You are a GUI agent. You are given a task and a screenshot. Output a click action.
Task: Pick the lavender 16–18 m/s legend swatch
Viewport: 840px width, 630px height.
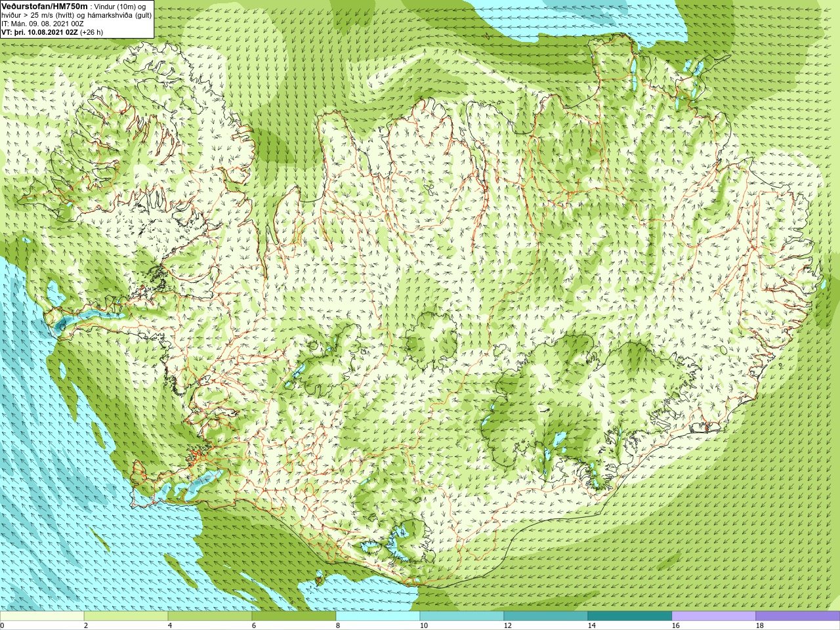714,616
